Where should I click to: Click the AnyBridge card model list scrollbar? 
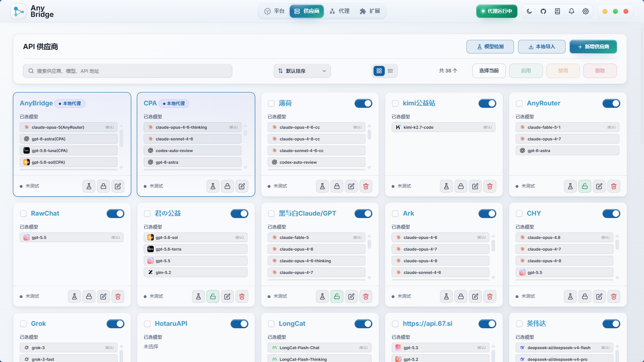tap(122, 138)
